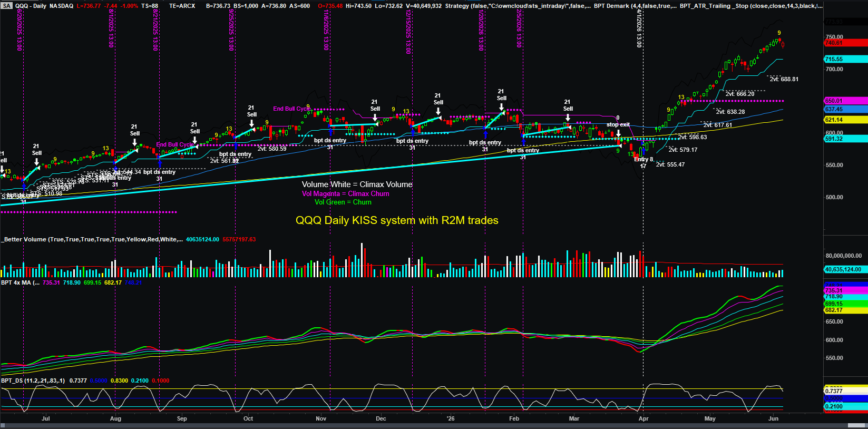
Task: Click the O=735.48 open value
Action: [x=330, y=6]
